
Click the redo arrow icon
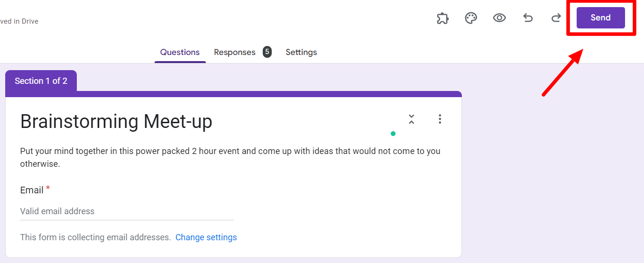[556, 18]
